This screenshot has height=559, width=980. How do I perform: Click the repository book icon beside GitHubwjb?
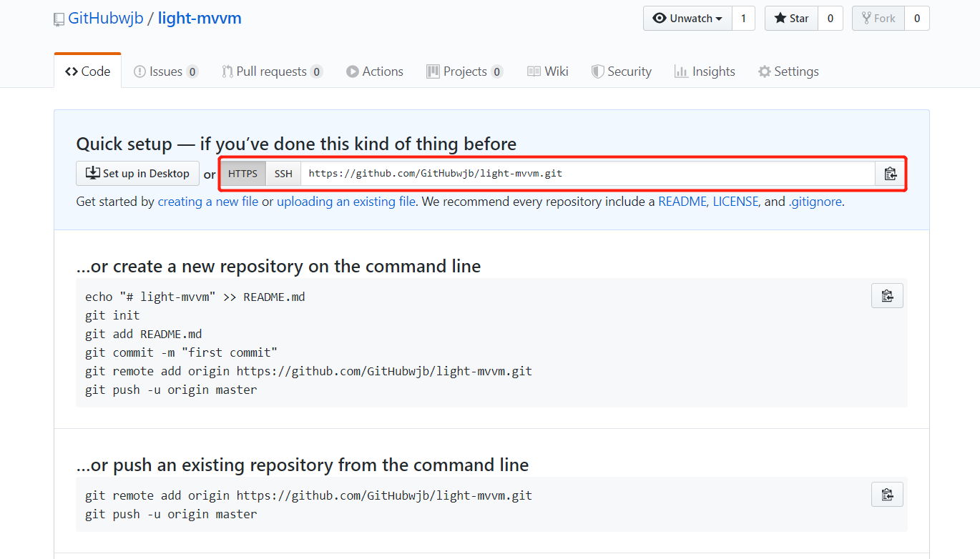pos(59,20)
